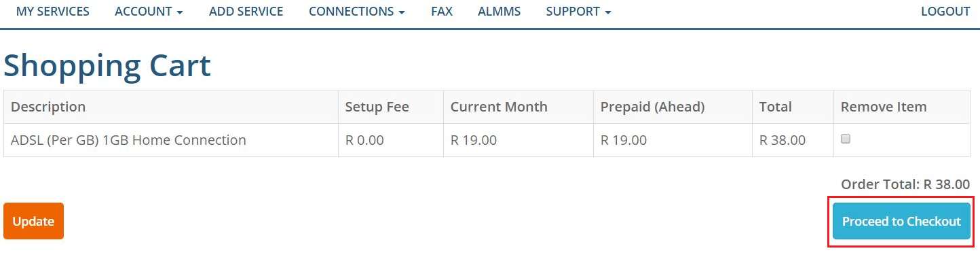
Task: Click the CONNECTIONS dropdown caret arrow
Action: coord(402,12)
